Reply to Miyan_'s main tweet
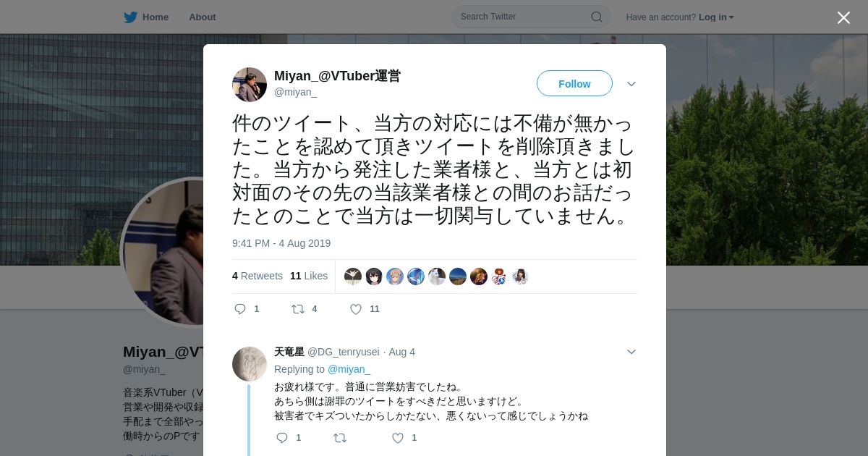Viewport: 868px width, 456px height. tap(240, 309)
